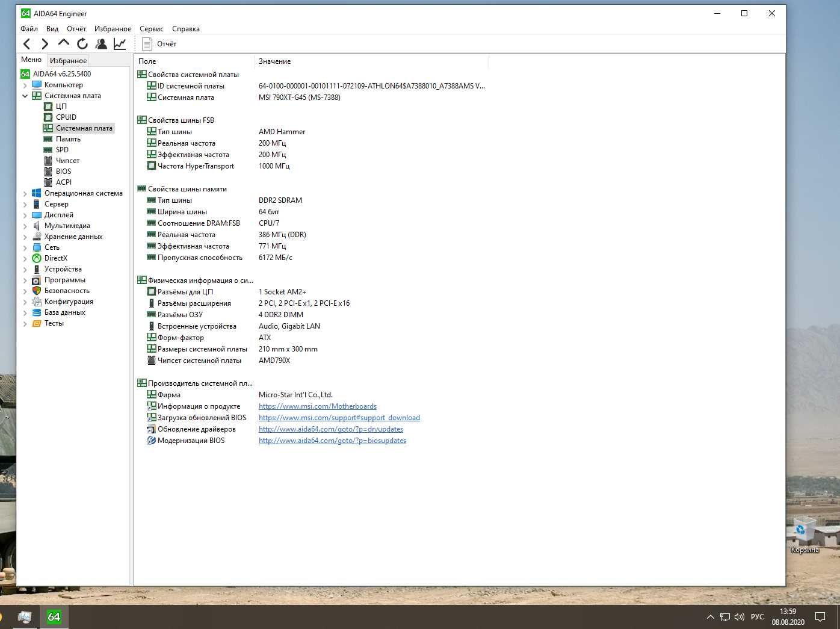Go back with the left arrow toolbar icon
840x629 pixels.
coord(26,43)
